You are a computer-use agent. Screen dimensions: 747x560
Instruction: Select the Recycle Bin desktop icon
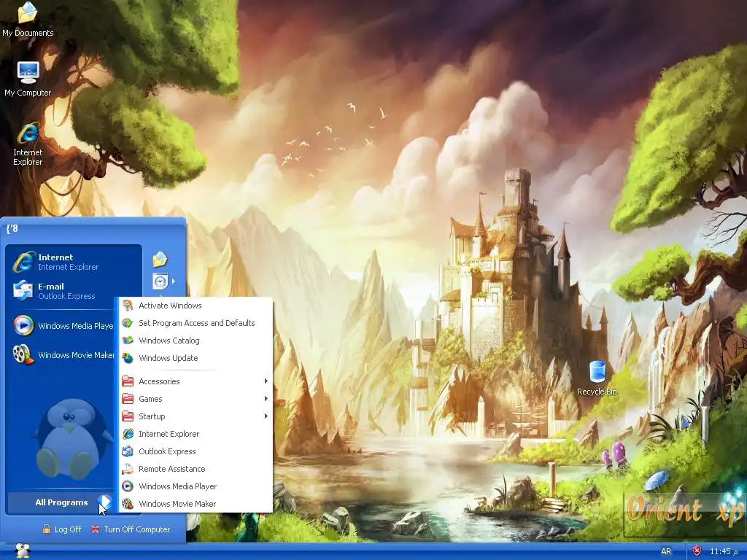coord(597,378)
